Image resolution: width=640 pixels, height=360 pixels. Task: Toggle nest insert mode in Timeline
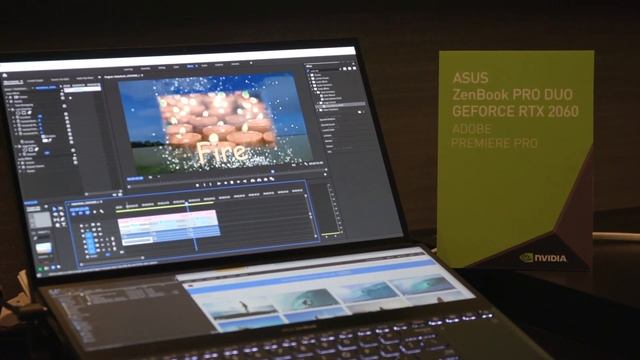(73, 214)
